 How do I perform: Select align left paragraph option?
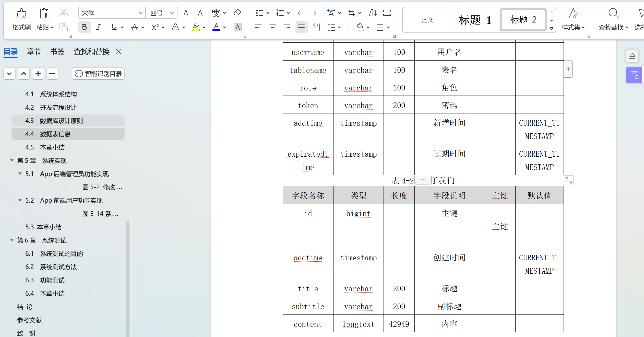[258, 27]
